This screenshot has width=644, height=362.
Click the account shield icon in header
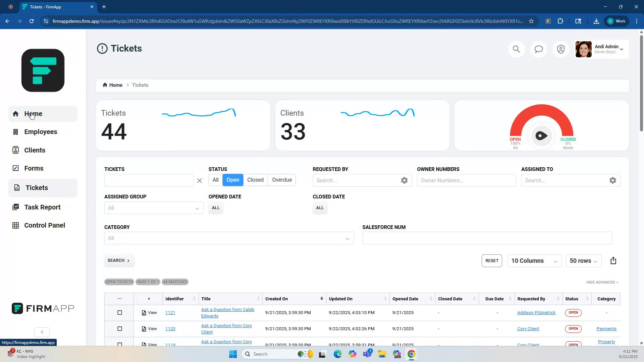pyautogui.click(x=560, y=49)
